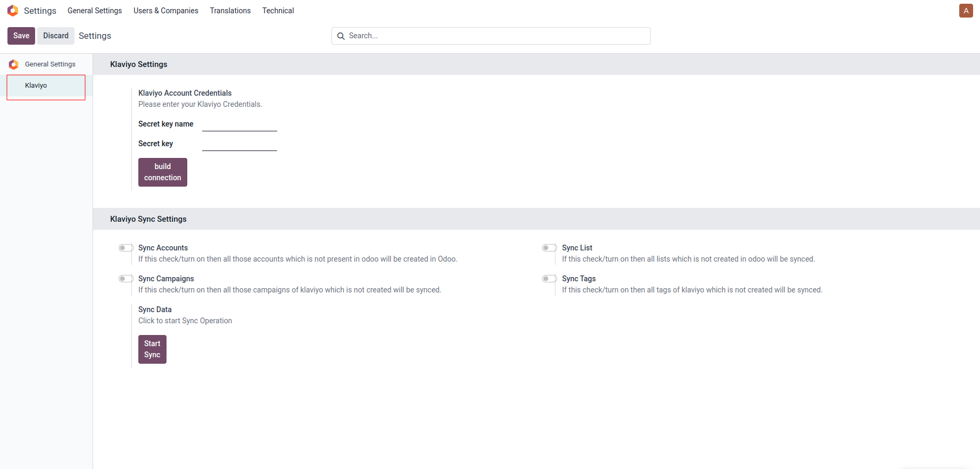Click the Klaviyo Sync Settings header
Image resolution: width=980 pixels, height=469 pixels.
point(148,219)
